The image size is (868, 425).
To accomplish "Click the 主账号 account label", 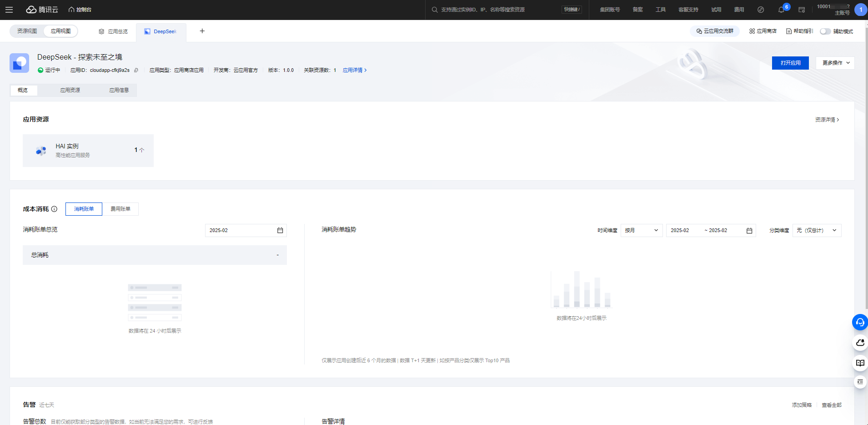I will pos(842,13).
